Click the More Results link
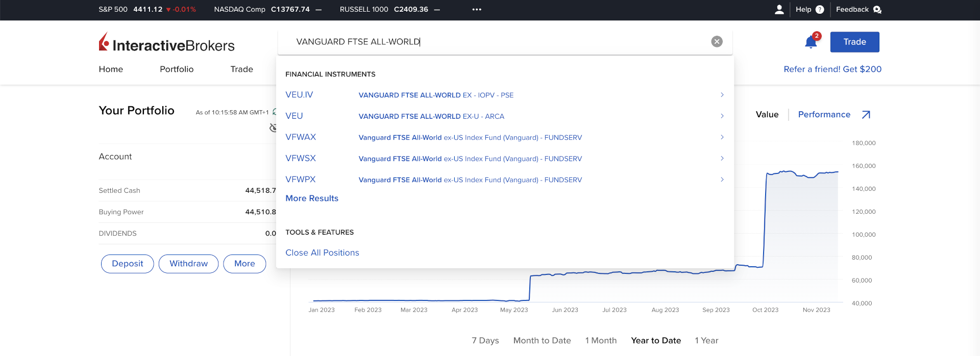The width and height of the screenshot is (980, 356). point(311,198)
